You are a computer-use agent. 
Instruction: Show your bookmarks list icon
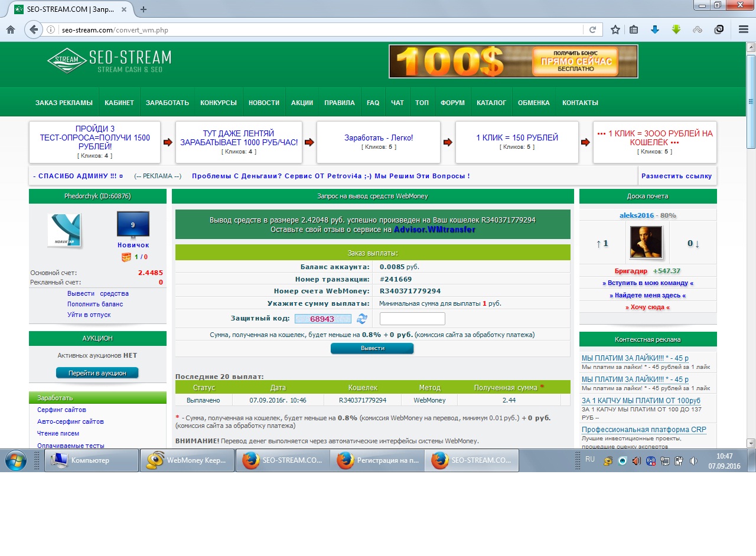(634, 30)
